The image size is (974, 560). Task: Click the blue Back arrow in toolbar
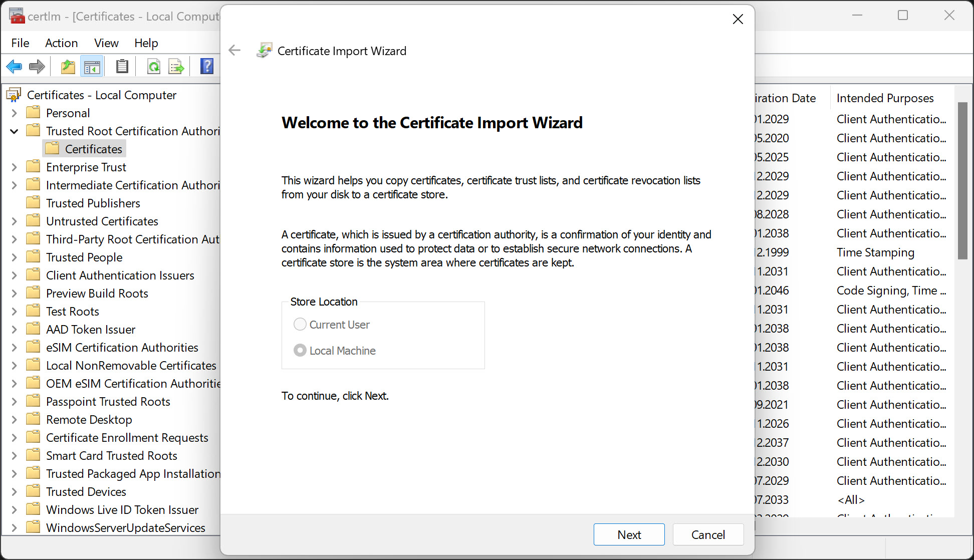pos(14,66)
